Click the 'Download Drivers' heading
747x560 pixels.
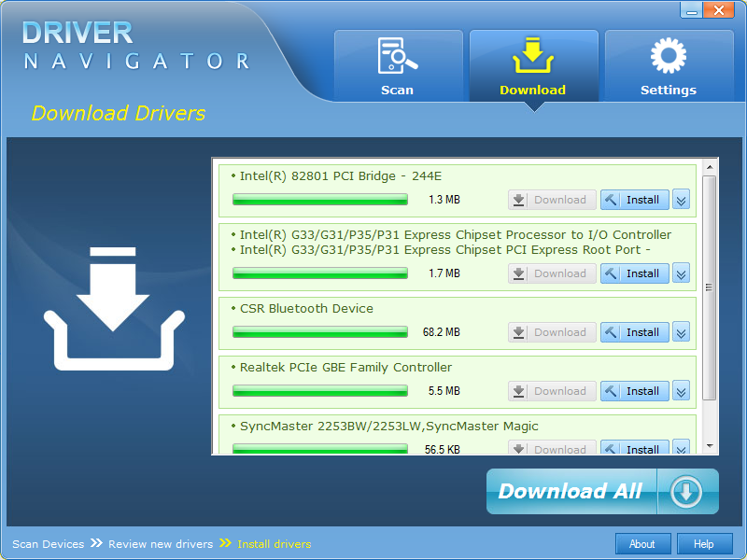(119, 113)
